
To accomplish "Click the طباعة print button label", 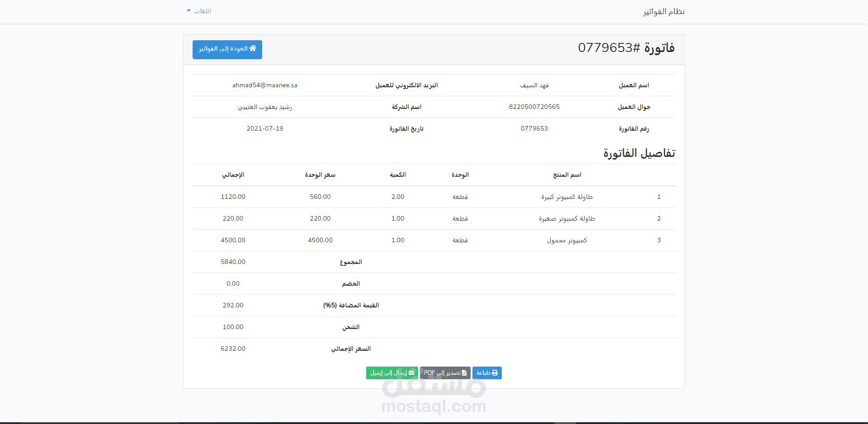I will click(483, 373).
